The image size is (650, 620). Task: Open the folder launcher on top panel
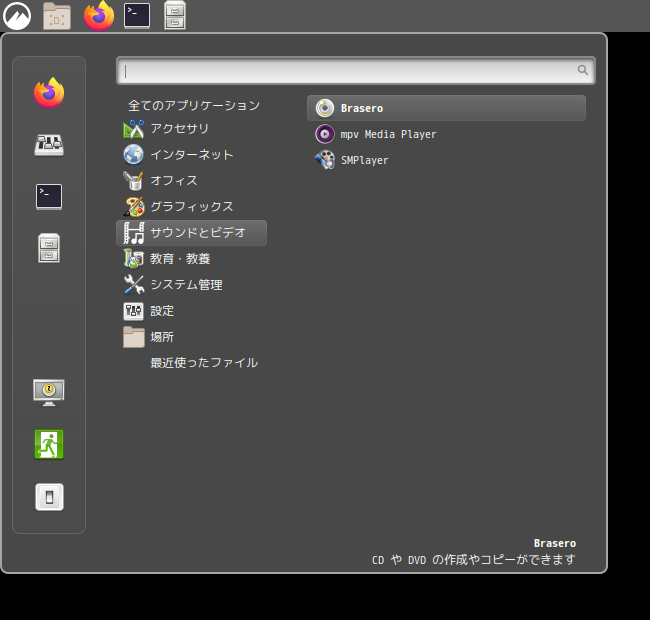(x=57, y=16)
